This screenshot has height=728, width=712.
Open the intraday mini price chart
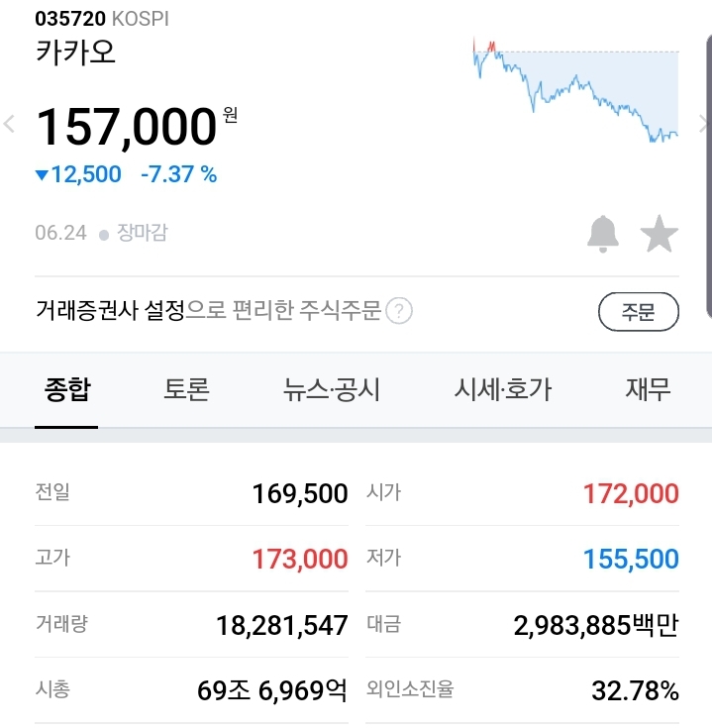[576, 91]
